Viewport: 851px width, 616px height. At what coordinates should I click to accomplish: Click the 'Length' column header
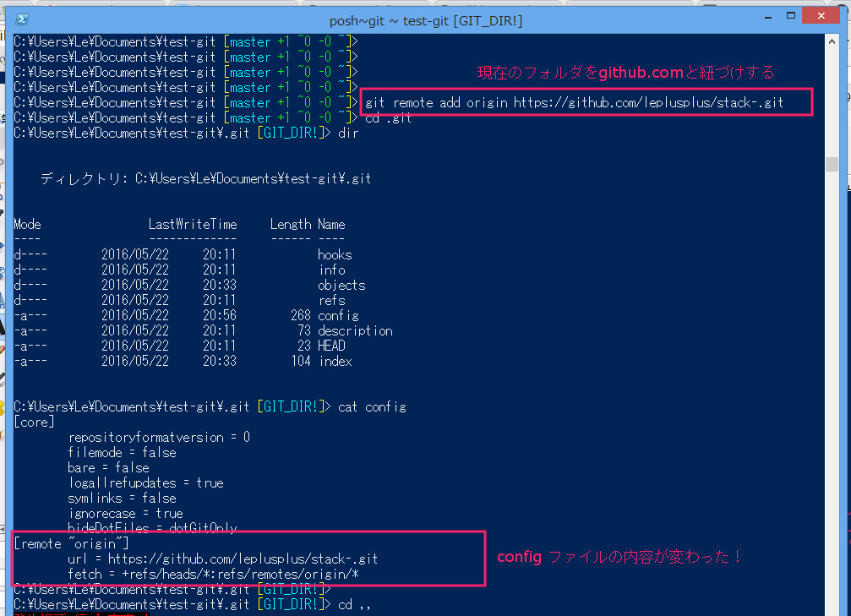pos(291,224)
